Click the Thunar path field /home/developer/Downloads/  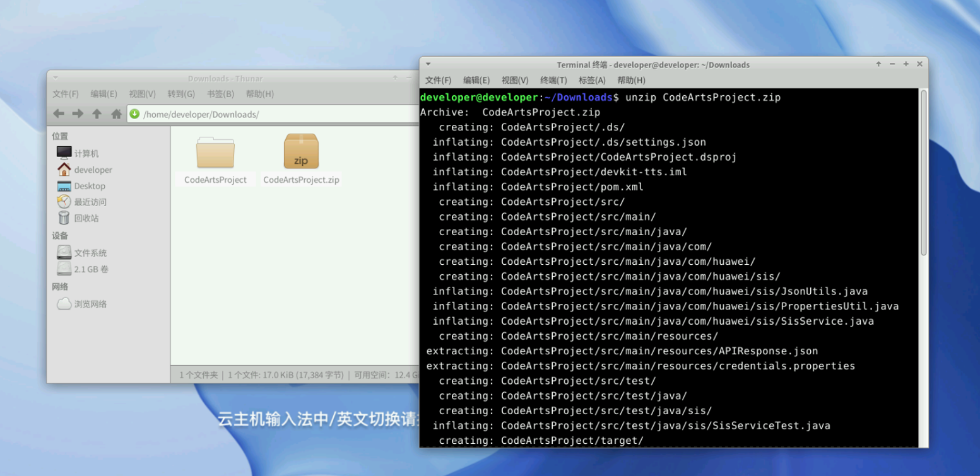pyautogui.click(x=273, y=114)
